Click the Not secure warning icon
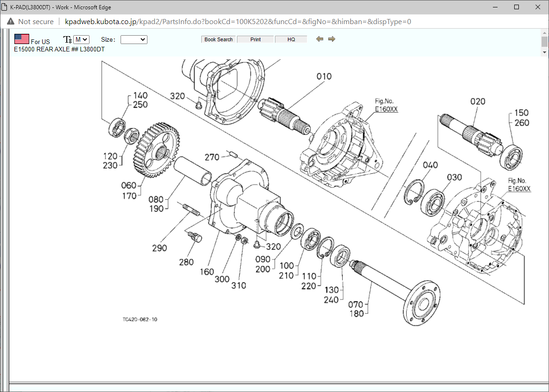 pyautogui.click(x=11, y=22)
